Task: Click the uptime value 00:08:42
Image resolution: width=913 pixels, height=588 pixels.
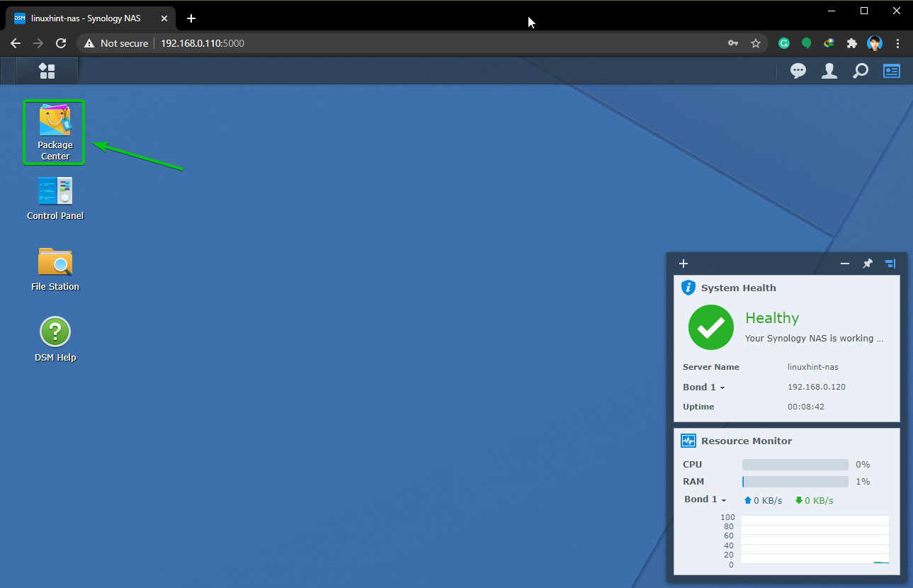Action: point(806,407)
